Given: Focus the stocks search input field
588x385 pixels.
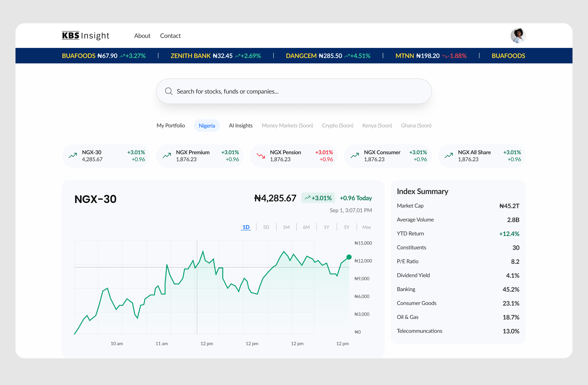Looking at the screenshot, I should click(294, 91).
